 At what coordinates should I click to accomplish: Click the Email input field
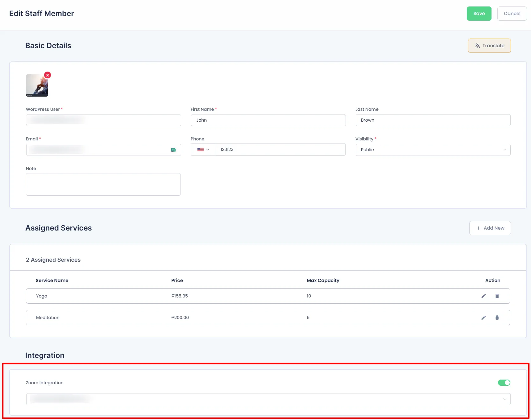pos(103,150)
